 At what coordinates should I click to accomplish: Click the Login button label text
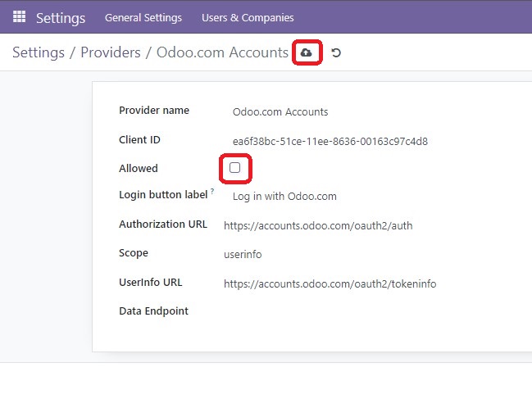coord(163,195)
